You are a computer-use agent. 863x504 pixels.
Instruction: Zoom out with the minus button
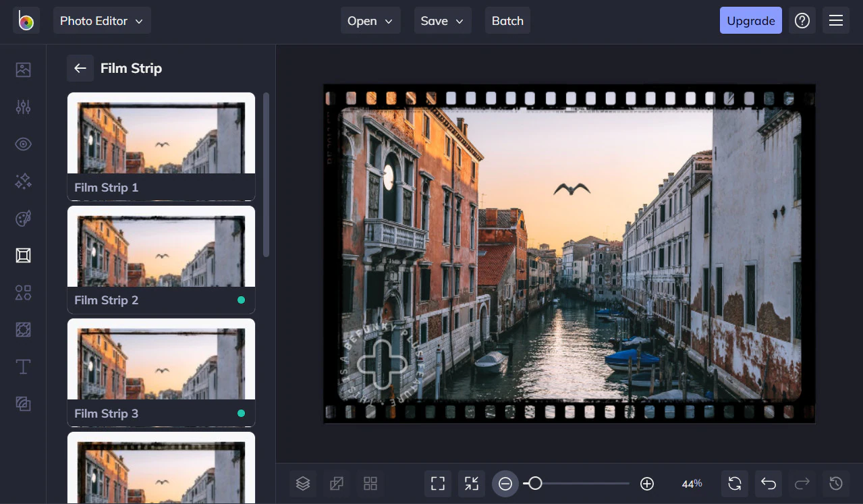[x=505, y=483]
